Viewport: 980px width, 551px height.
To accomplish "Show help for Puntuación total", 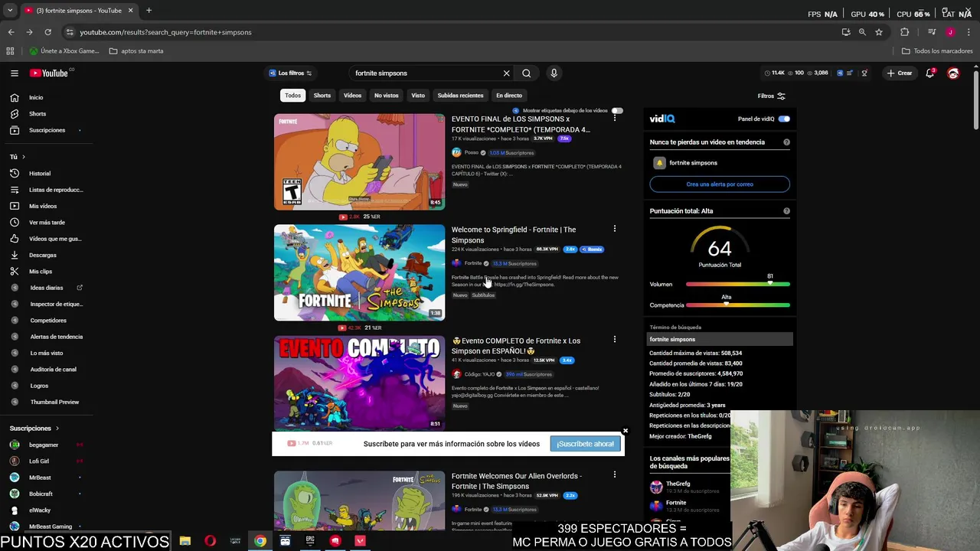I will pos(786,211).
